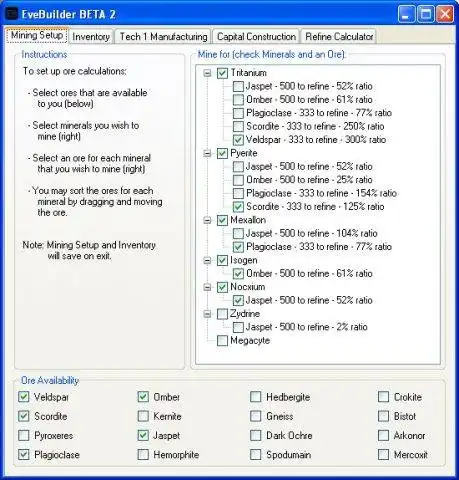Enable Gneiss ore availability

tap(256, 416)
